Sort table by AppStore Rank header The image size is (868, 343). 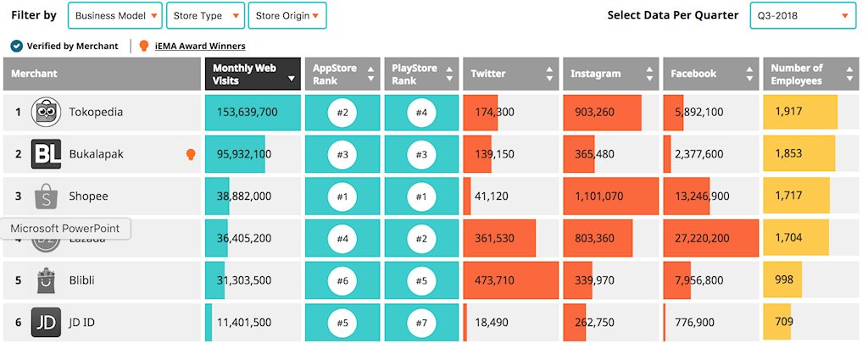tap(342, 74)
